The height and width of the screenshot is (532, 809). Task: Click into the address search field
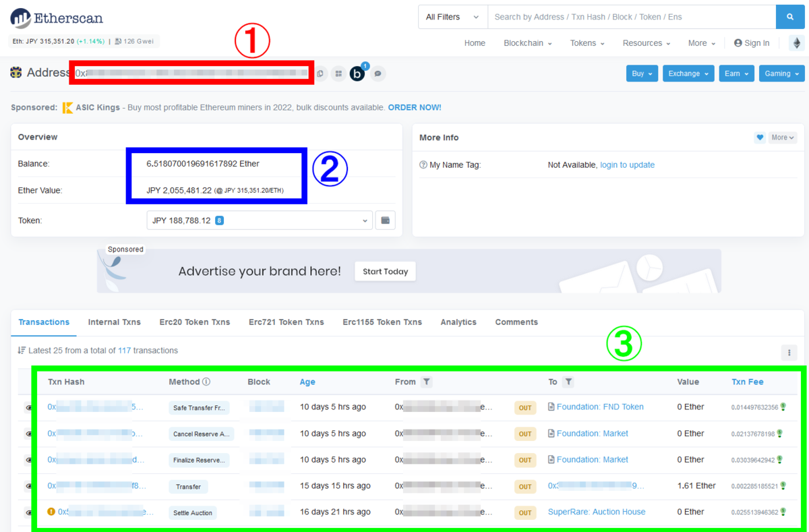632,17
